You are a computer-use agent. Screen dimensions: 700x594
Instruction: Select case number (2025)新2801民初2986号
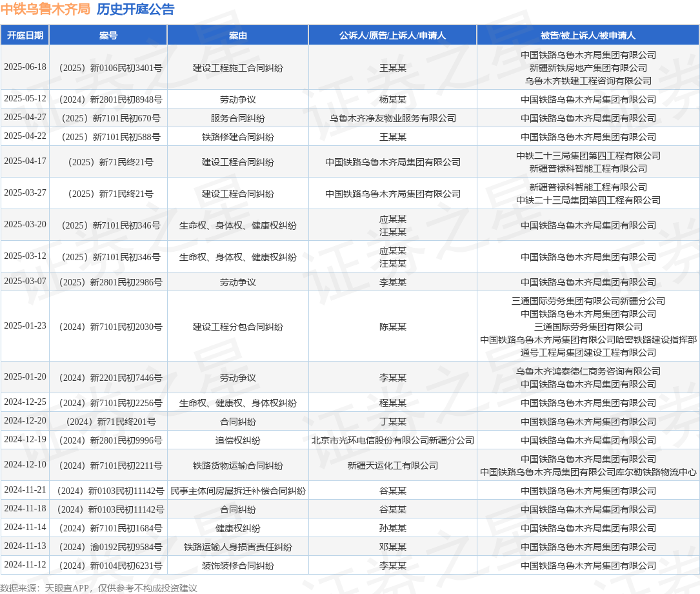pos(111,282)
